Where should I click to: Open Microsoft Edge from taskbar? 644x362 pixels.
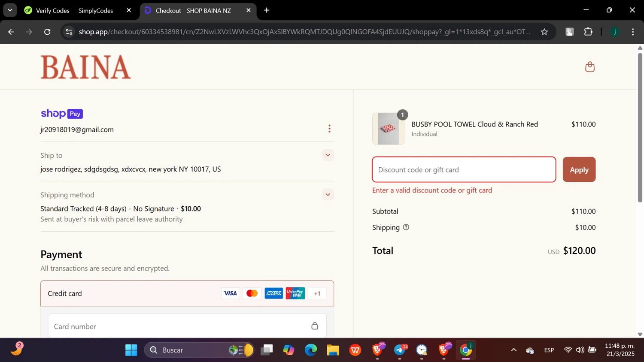[x=311, y=350]
